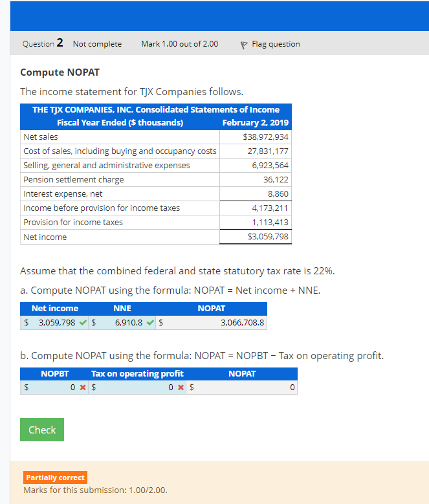Click 'Cost of sales, including buying and occupancy costs' label
This screenshot has height=504, width=429.
click(120, 151)
